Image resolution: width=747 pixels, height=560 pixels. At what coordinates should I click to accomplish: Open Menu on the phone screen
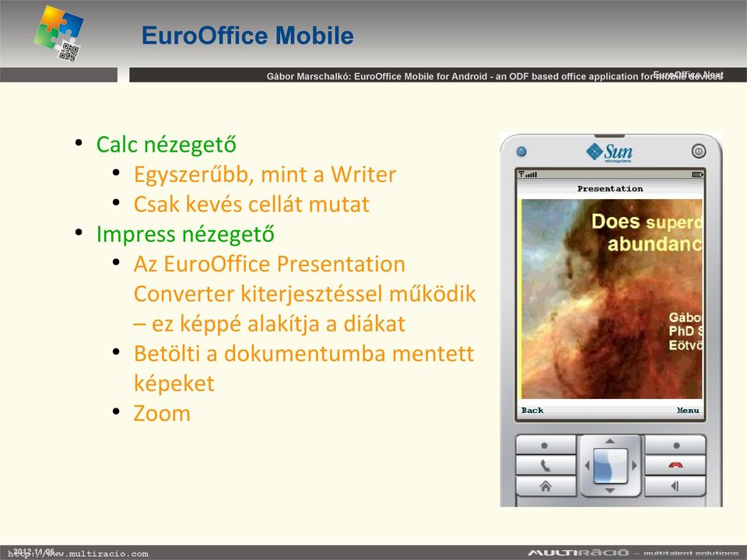(688, 411)
